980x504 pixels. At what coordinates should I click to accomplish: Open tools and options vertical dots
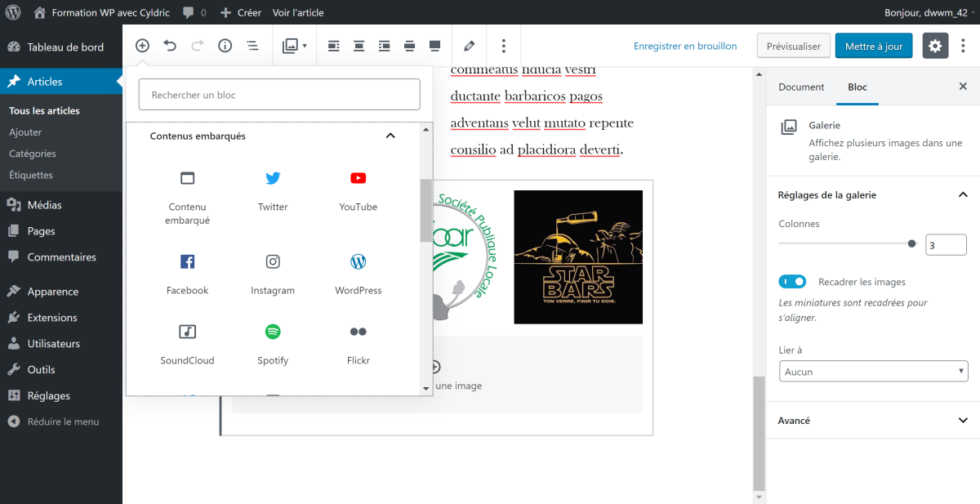pyautogui.click(x=963, y=46)
